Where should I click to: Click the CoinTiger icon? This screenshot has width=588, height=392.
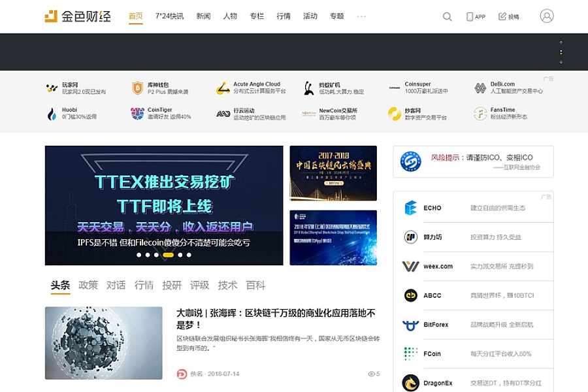click(137, 114)
